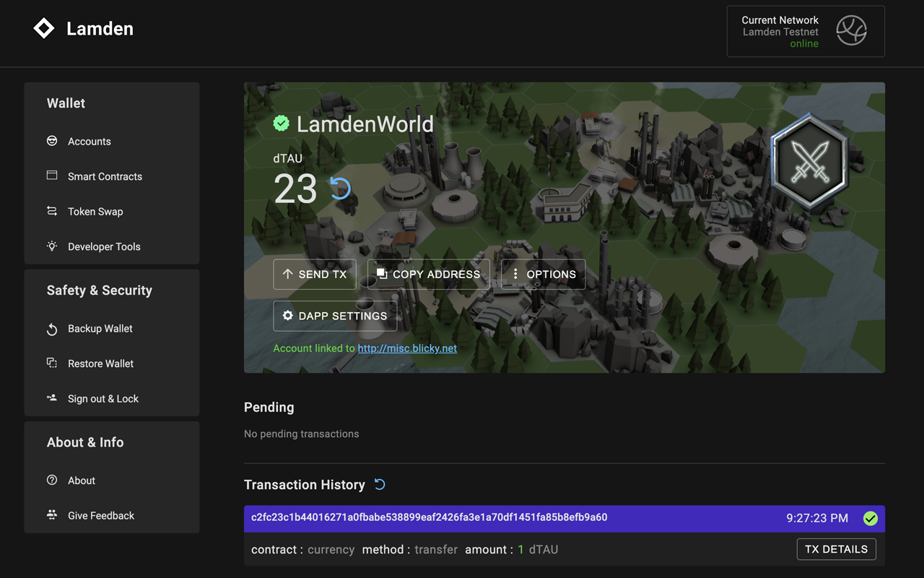This screenshot has width=924, height=578.
Task: Follow the misc.blicky.net link
Action: (x=407, y=348)
